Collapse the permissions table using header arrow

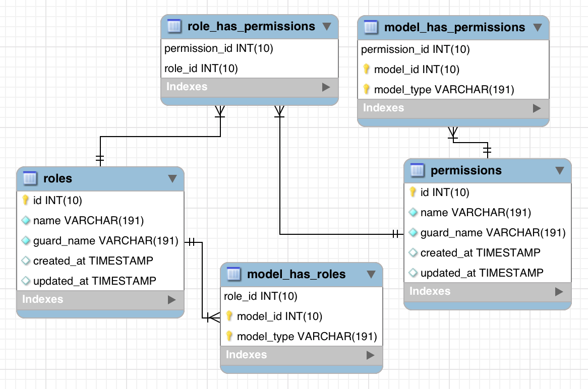click(x=559, y=171)
